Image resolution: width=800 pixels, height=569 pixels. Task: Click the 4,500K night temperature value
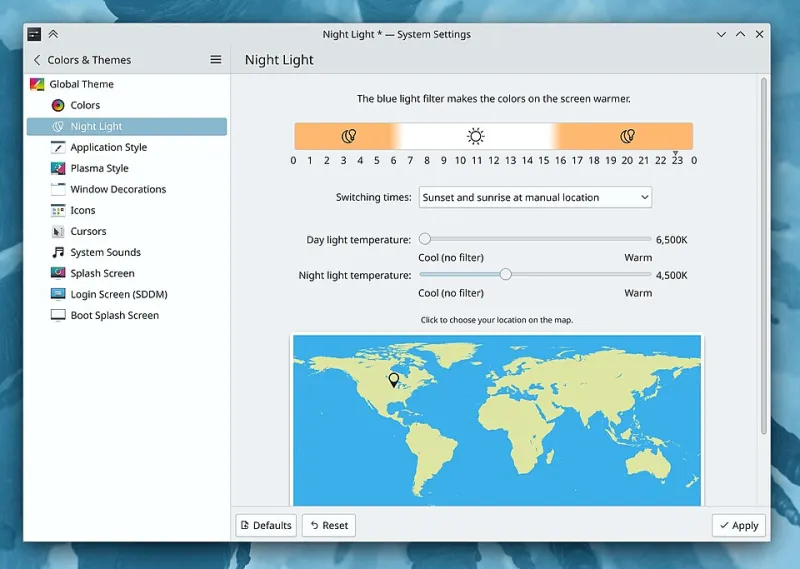(671, 276)
